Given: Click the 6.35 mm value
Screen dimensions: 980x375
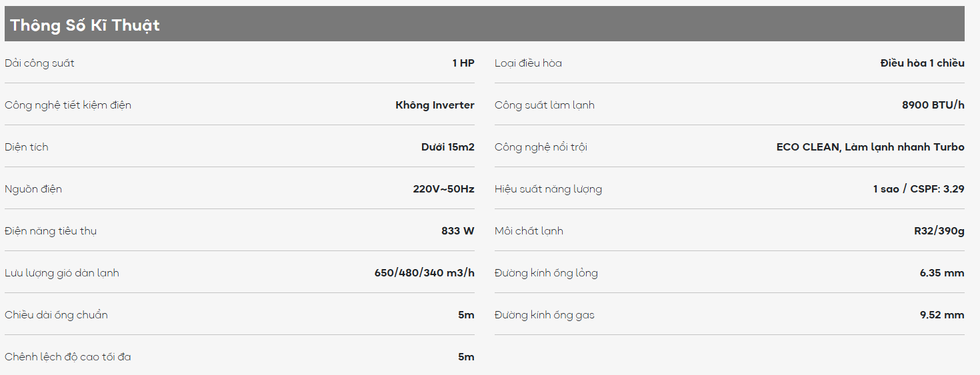Looking at the screenshot, I should point(942,273).
